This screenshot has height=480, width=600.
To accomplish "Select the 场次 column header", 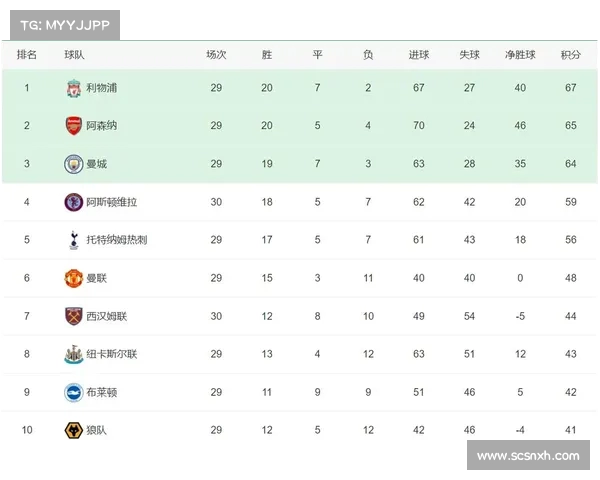I will tap(216, 55).
